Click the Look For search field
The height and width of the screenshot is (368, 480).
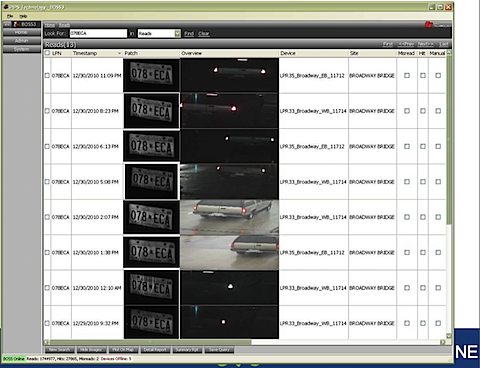[x=98, y=33]
